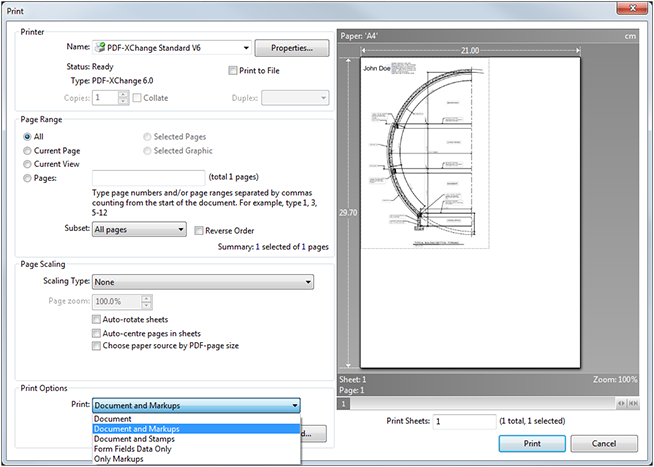The width and height of the screenshot is (654, 467).
Task: Click the Properties button
Action: click(292, 48)
